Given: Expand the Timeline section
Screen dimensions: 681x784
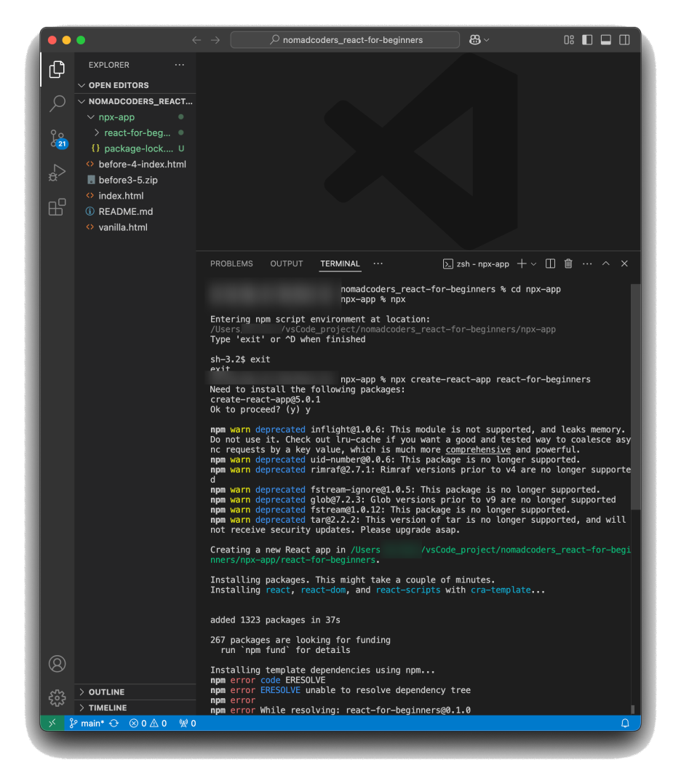Looking at the screenshot, I should click(x=135, y=708).
